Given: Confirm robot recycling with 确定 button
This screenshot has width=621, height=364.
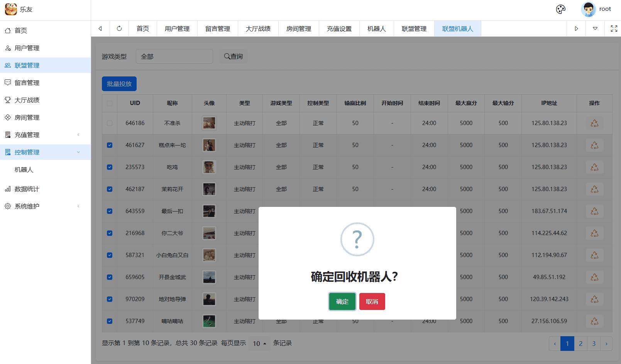Looking at the screenshot, I should point(342,301).
